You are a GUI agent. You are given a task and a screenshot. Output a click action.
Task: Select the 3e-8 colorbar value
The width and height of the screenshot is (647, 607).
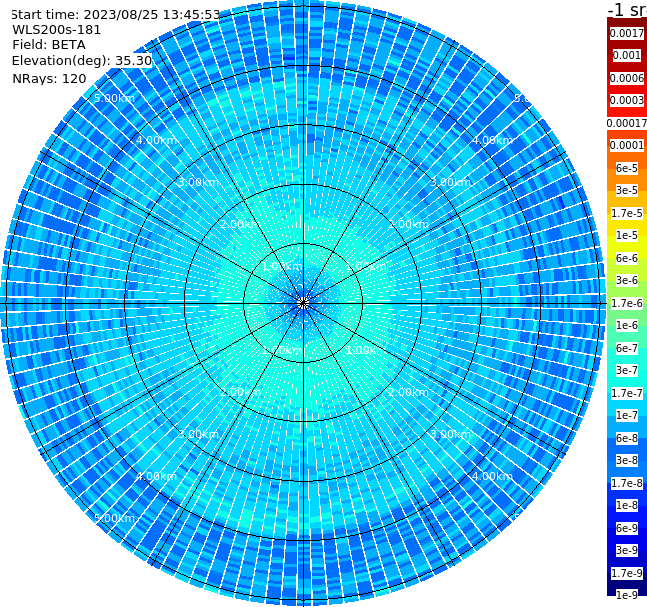(627, 460)
